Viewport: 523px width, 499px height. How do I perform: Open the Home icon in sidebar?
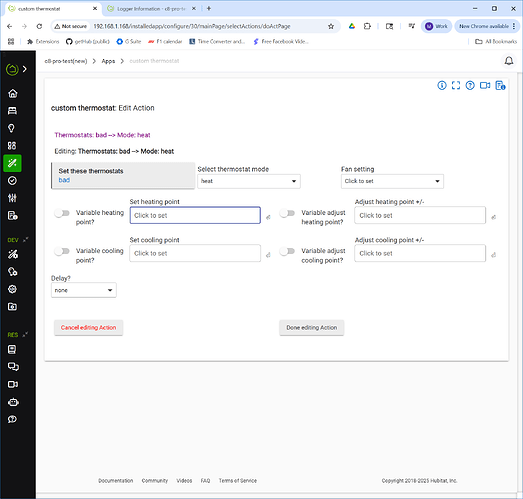[13, 93]
